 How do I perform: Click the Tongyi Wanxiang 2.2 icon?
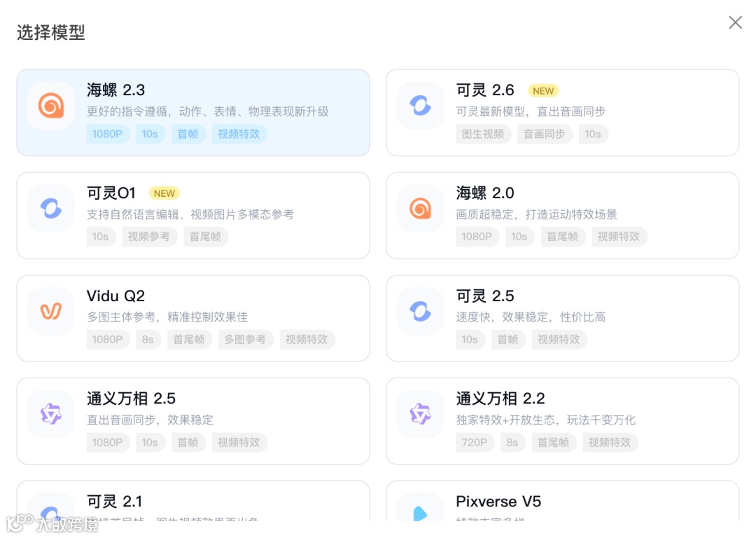pyautogui.click(x=421, y=414)
